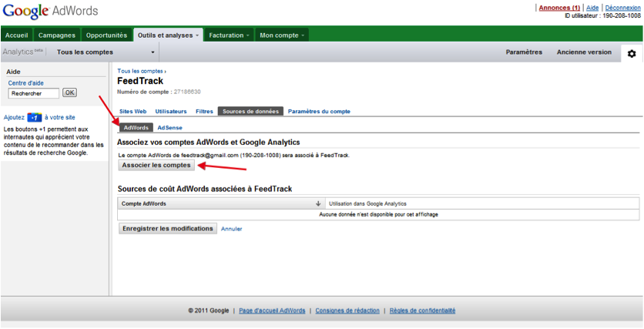Open the Accueil tab
This screenshot has width=644, height=329.
click(x=17, y=35)
